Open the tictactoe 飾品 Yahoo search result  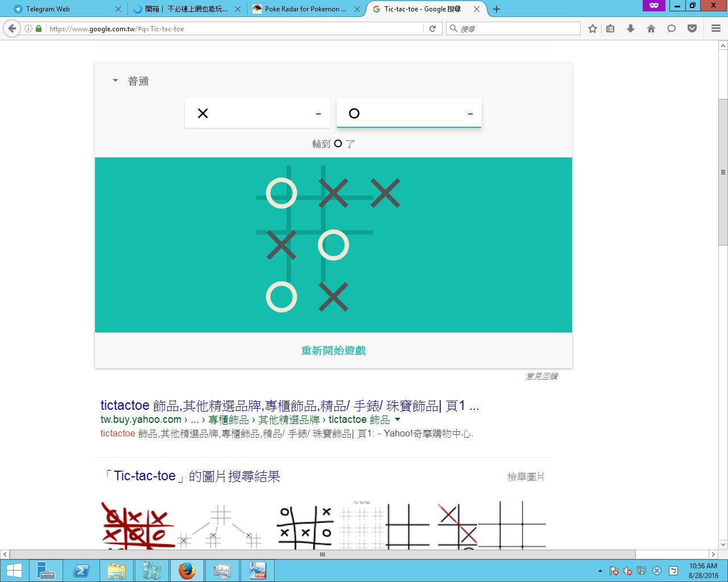click(x=289, y=405)
